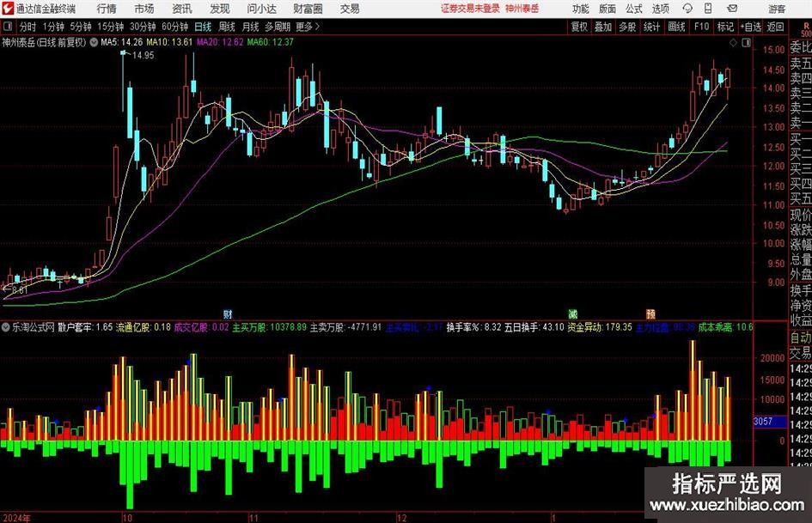The width and height of the screenshot is (812, 523).
Task: Open the 交易 menu
Action: (x=350, y=9)
